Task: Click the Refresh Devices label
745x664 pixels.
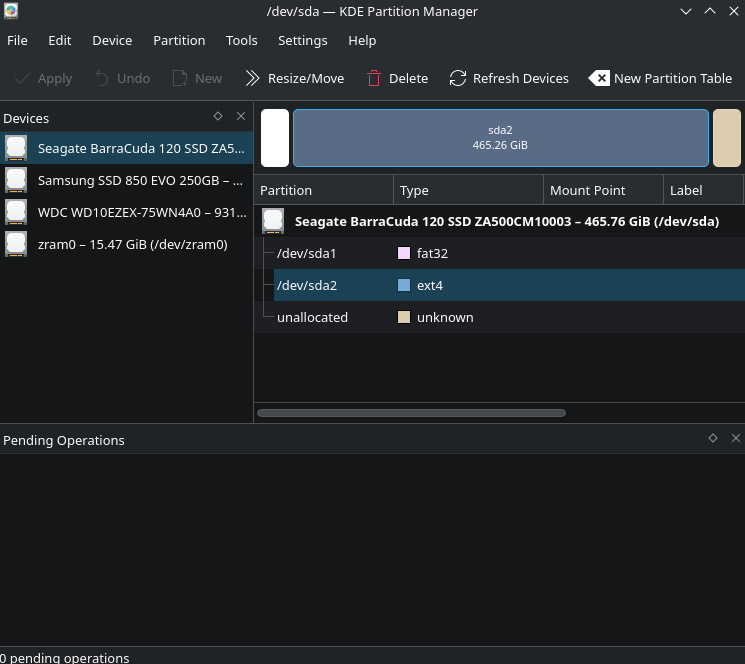Action: 521,78
